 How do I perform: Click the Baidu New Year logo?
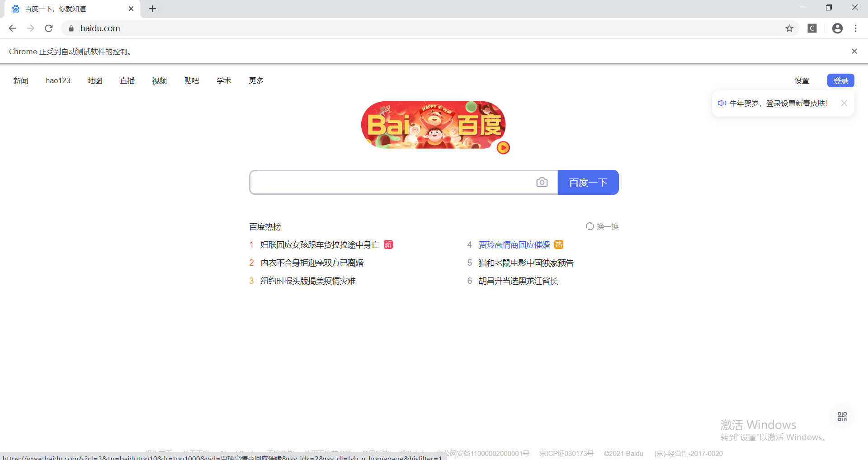(433, 125)
